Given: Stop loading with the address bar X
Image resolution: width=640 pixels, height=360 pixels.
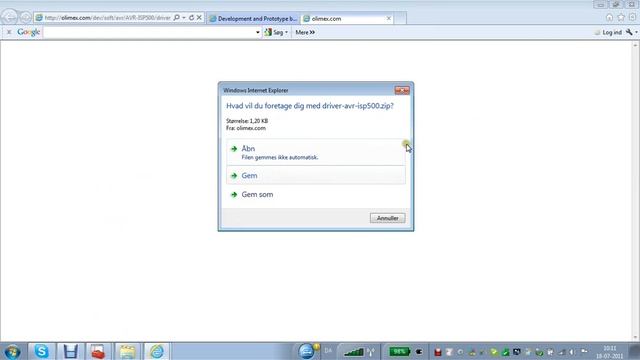Looking at the screenshot, I should coord(199,18).
